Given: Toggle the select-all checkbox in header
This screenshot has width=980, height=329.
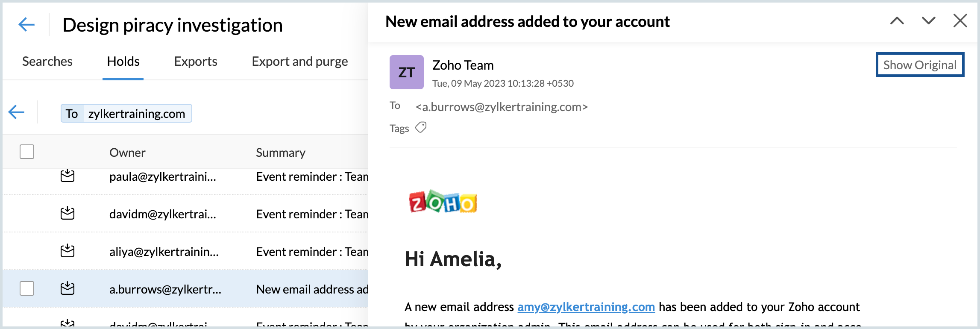Looking at the screenshot, I should pos(27,152).
